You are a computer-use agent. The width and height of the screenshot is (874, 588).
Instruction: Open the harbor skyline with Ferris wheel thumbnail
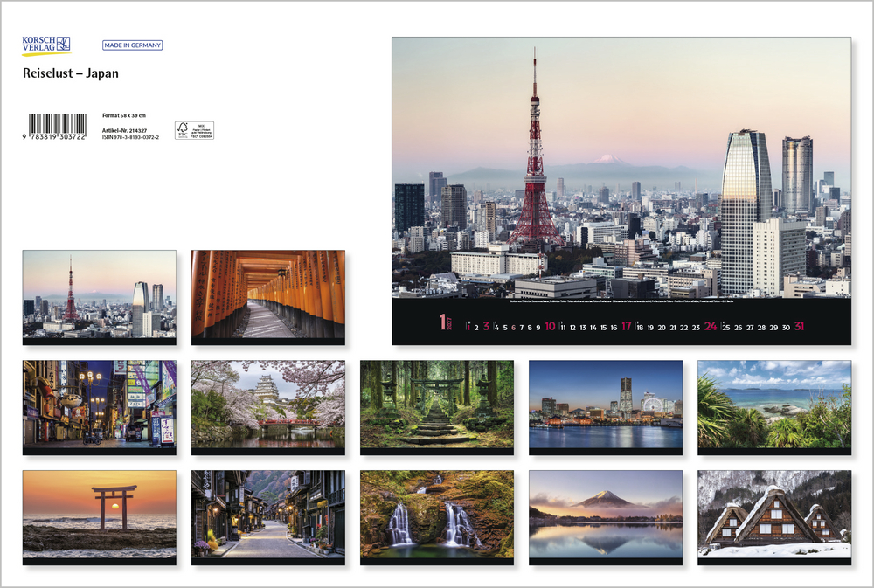606,405
